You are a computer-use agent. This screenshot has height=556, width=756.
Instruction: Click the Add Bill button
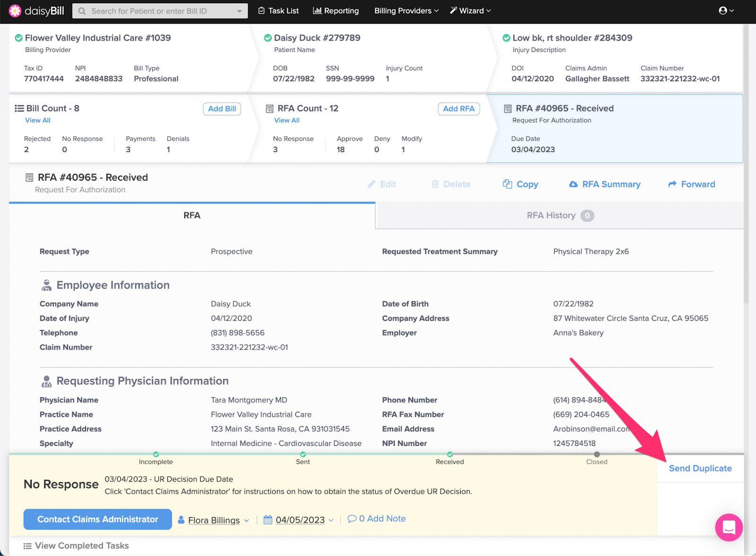pyautogui.click(x=222, y=109)
